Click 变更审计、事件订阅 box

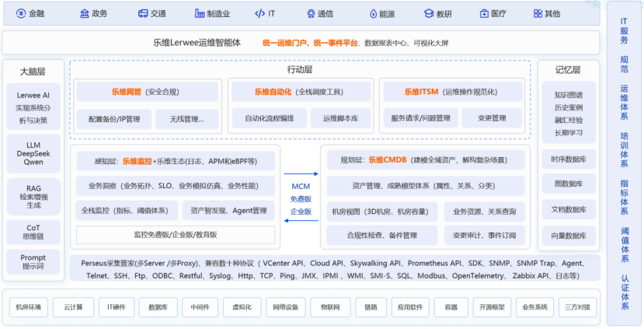(484, 235)
